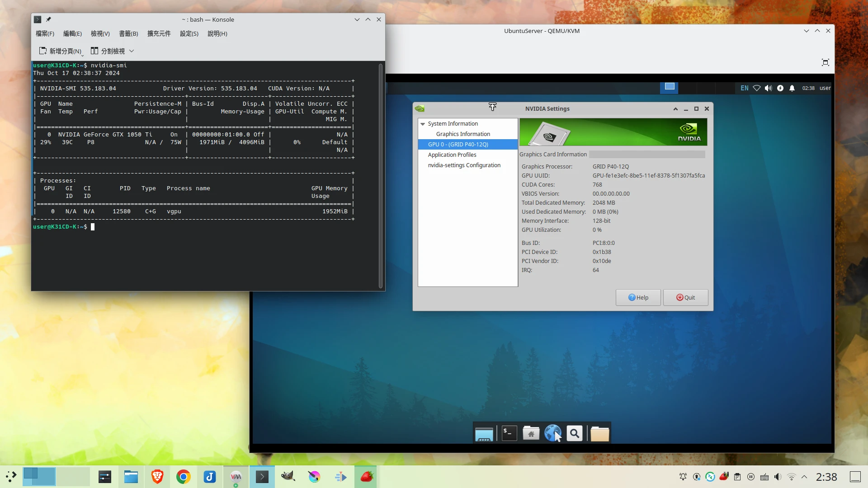This screenshot has width=868, height=488.
Task: Open the clipboard icon in the system tray
Action: [737, 477]
